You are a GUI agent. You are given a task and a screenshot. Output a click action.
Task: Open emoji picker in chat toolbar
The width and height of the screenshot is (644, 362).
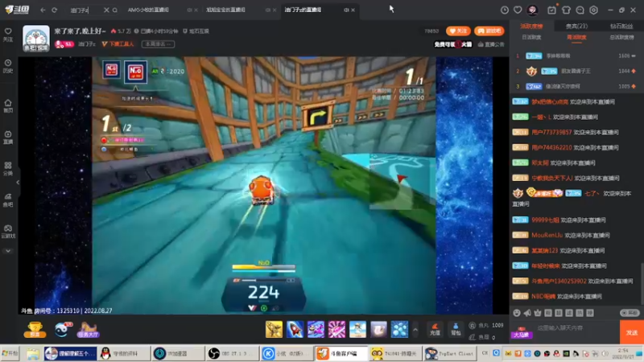click(517, 313)
